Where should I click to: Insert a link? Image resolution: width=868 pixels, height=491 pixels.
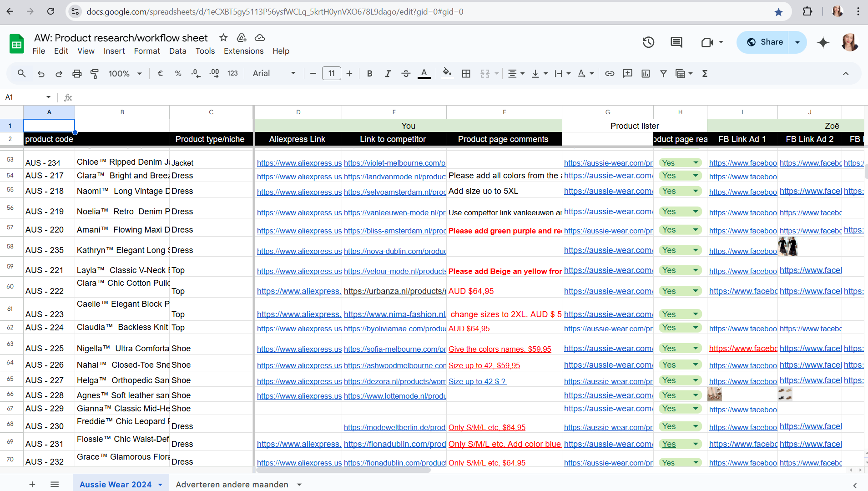click(x=610, y=73)
